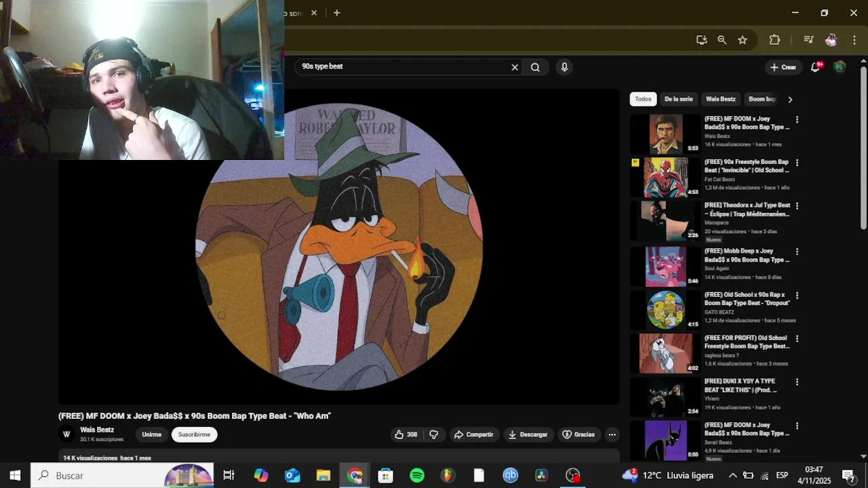Click the Crear button
Viewport: 868px width, 488px height.
click(783, 67)
